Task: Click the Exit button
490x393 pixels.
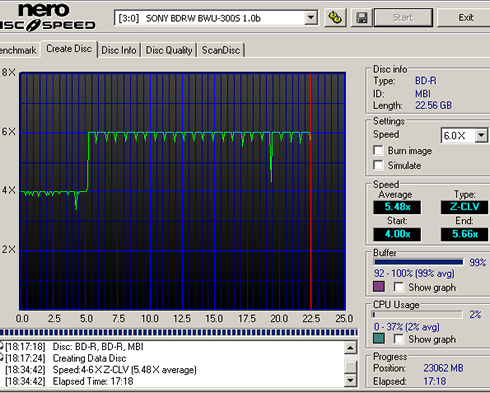Action: [465, 18]
